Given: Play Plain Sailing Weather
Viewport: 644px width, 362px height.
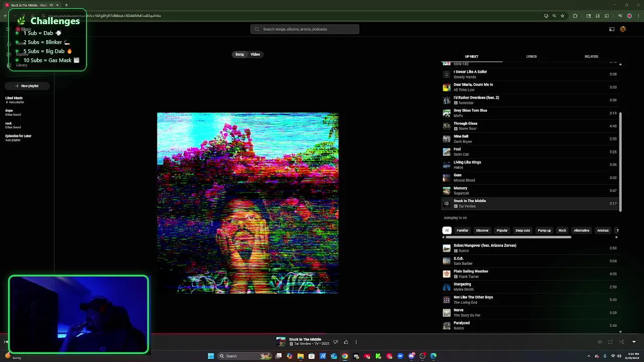Looking at the screenshot, I should pyautogui.click(x=529, y=274).
